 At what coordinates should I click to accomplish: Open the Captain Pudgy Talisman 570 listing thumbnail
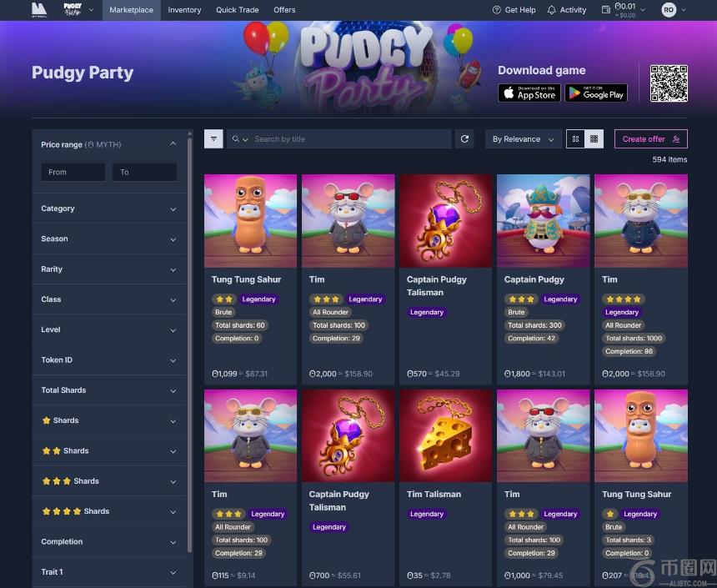pyautogui.click(x=445, y=220)
